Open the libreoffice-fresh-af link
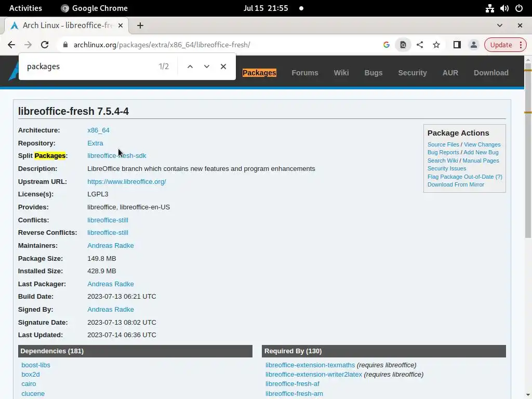The width and height of the screenshot is (532, 399). 292,384
